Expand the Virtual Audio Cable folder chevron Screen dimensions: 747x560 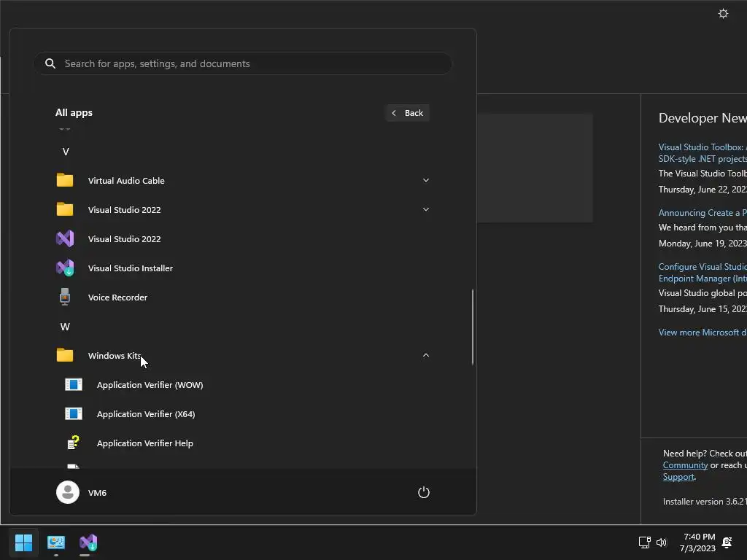coord(426,180)
